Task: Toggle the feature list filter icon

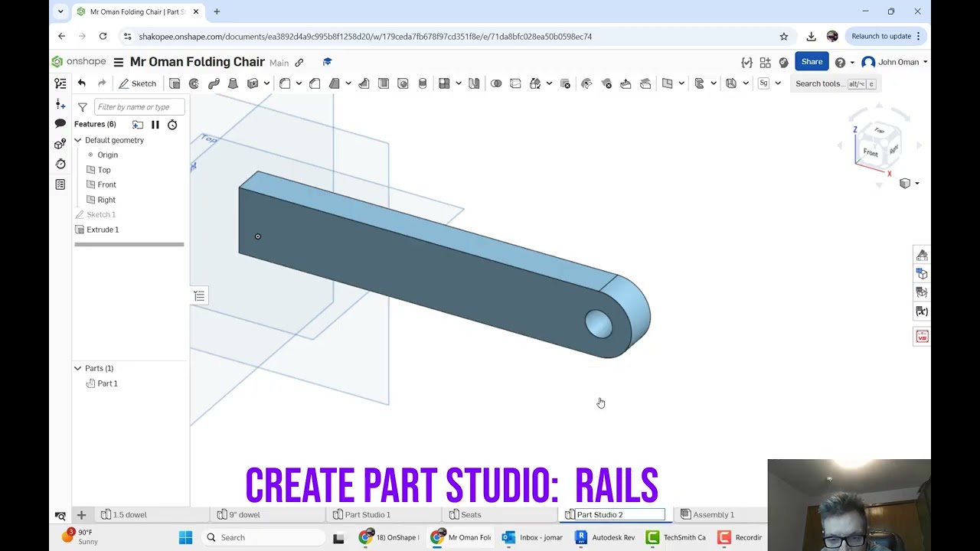Action: point(83,107)
